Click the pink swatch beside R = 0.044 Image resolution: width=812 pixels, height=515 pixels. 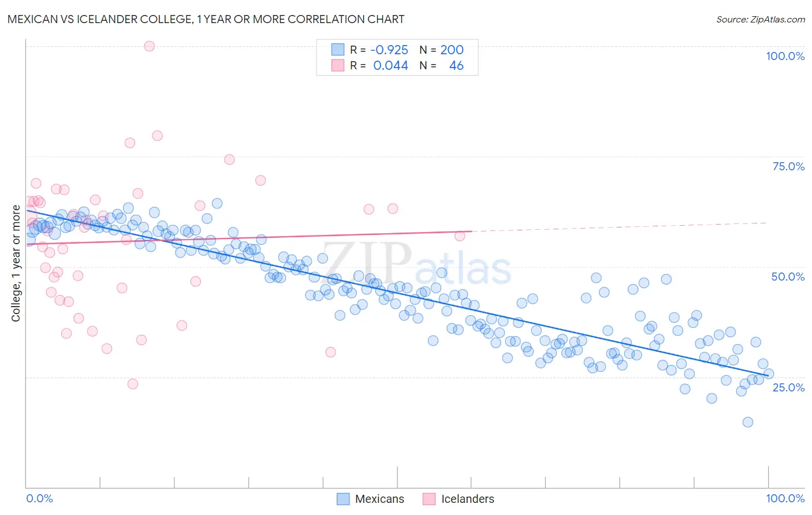click(338, 65)
